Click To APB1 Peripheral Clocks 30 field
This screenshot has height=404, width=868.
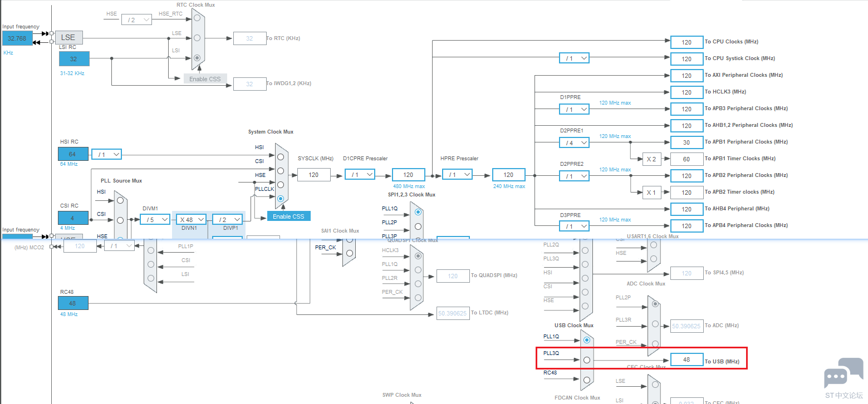[686, 142]
